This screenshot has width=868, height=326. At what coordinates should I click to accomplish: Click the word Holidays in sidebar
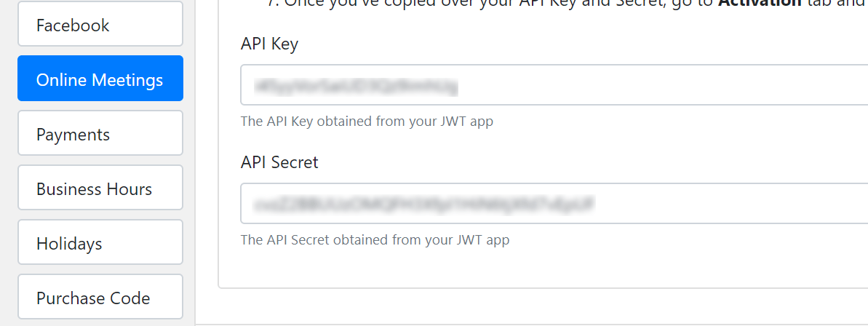(69, 244)
